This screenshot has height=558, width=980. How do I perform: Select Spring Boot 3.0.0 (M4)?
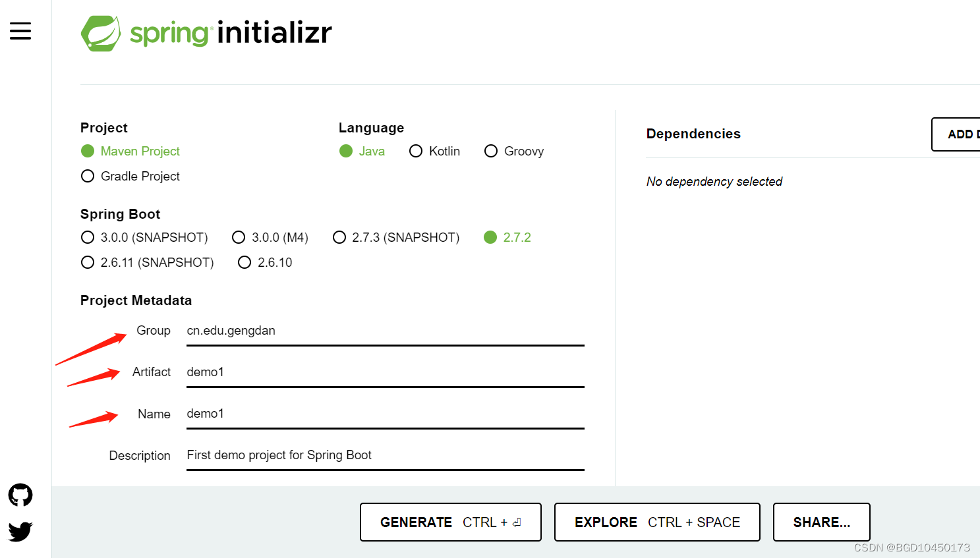(270, 237)
